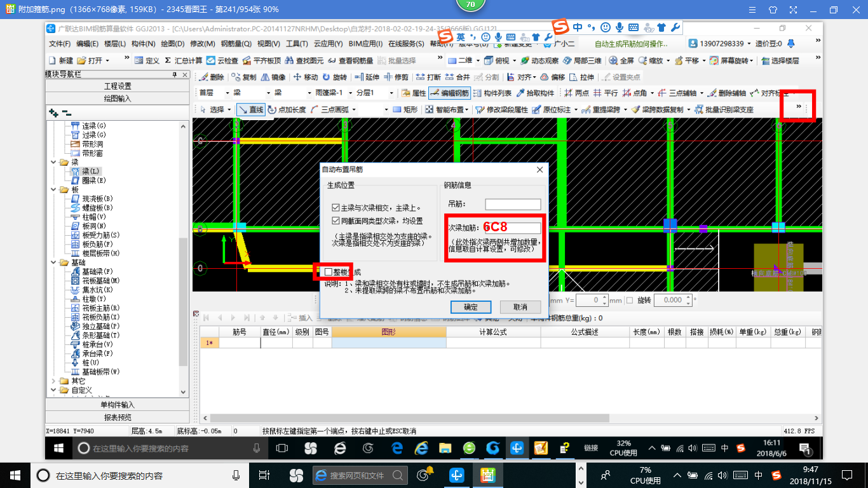Toggle the 编辑钢筋 tool
Screen dimensions: 868x488
[x=450, y=93]
